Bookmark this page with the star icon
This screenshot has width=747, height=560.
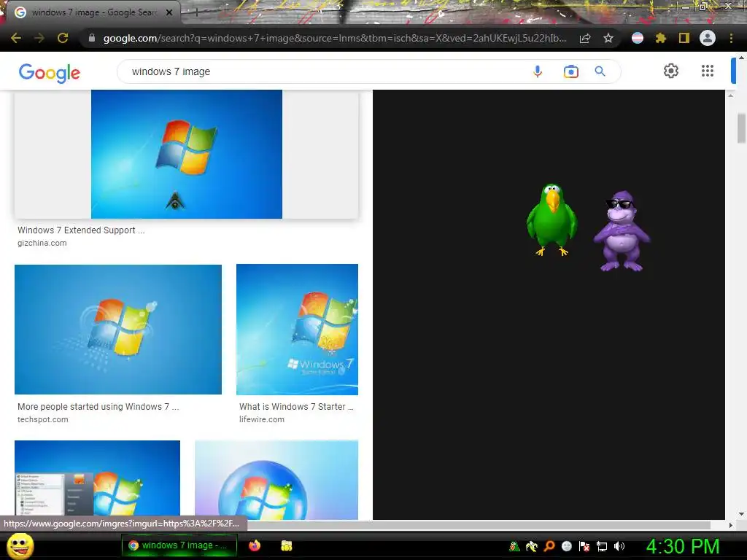(x=608, y=38)
